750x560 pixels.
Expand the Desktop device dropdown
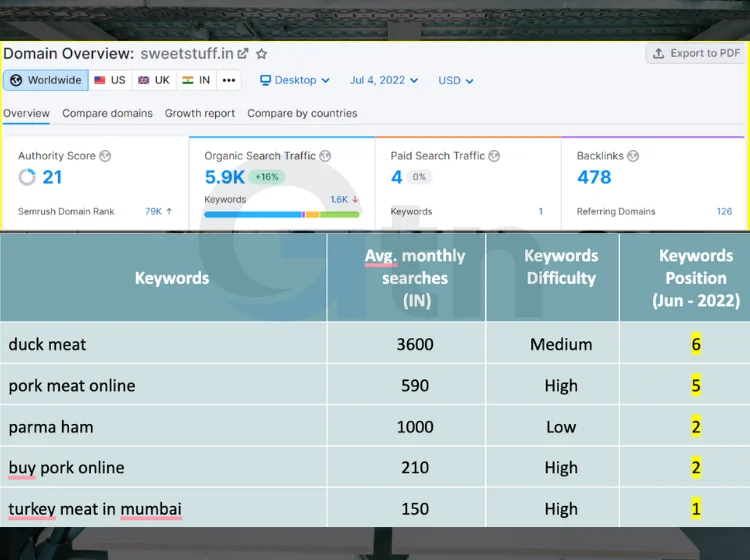tap(295, 81)
